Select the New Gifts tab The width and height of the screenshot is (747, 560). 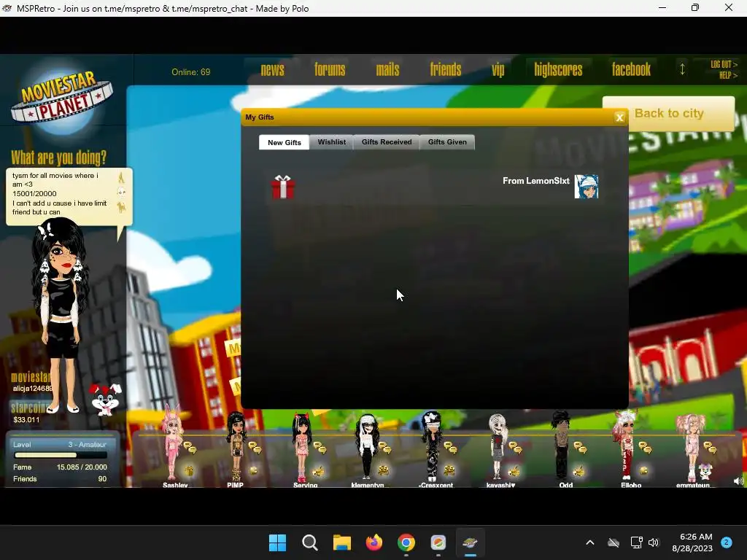284,142
